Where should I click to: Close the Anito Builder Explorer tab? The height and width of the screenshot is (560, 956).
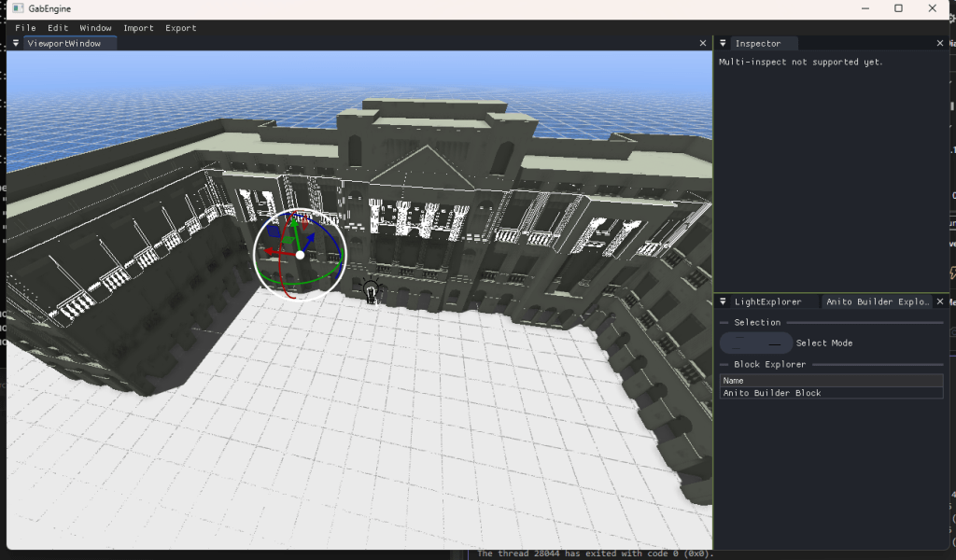[x=940, y=301]
